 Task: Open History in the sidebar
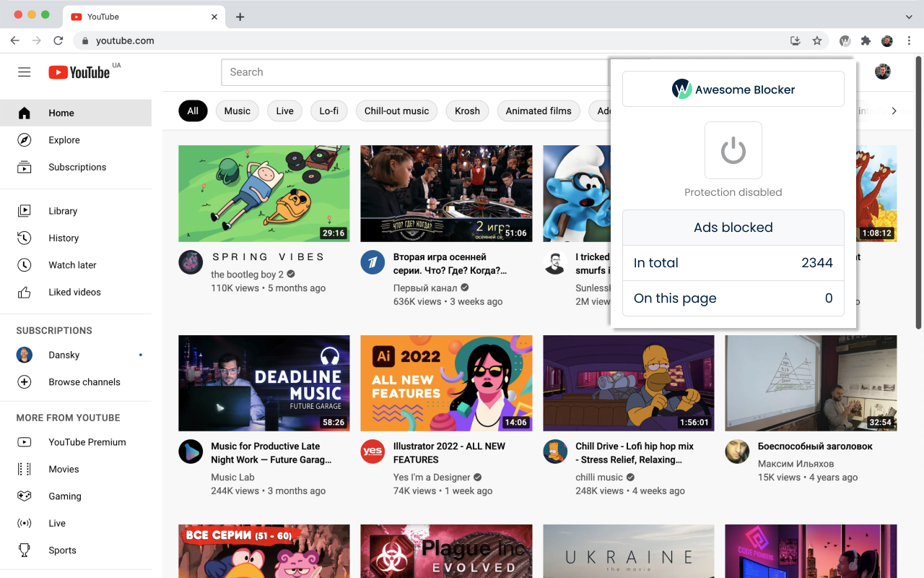click(x=76, y=238)
